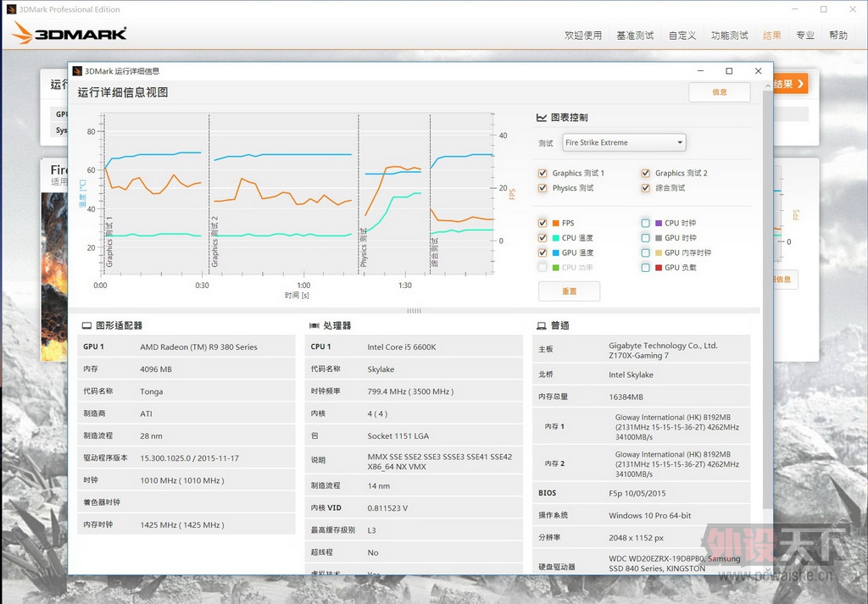Click the purple CPU 时钟 legend square
868x604 pixels.
coord(659,223)
